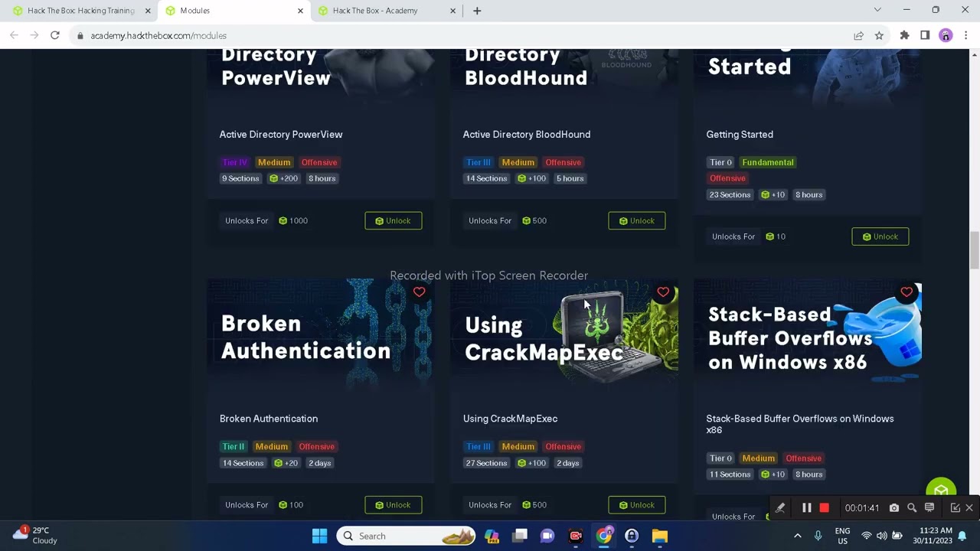
Task: Open File Explorer from the taskbar
Action: (659, 536)
